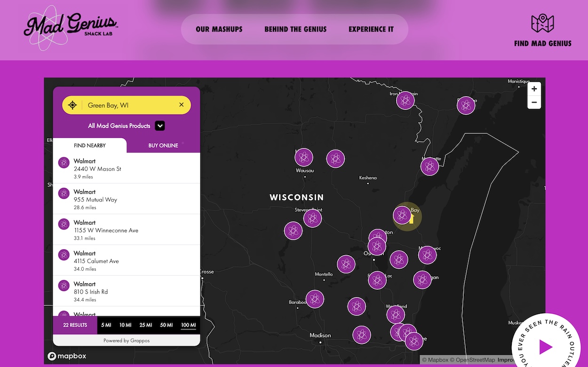Click atom icon beside 955 Mutual Way
This screenshot has height=367, width=588.
point(64,193)
